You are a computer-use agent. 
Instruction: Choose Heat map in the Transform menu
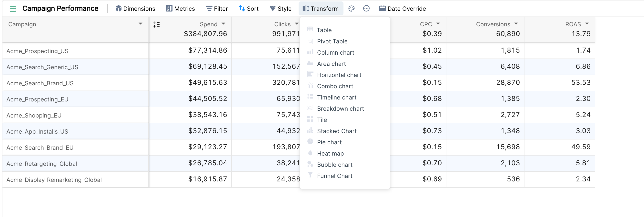pos(345,154)
